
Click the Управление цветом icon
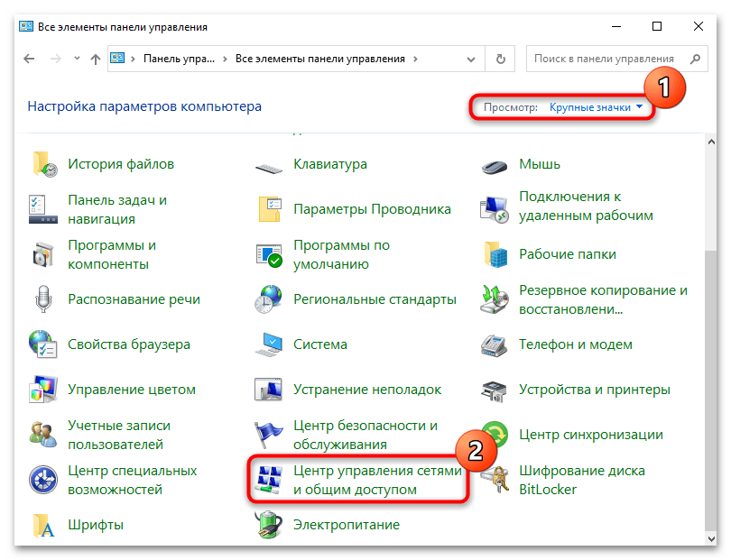pyautogui.click(x=43, y=389)
